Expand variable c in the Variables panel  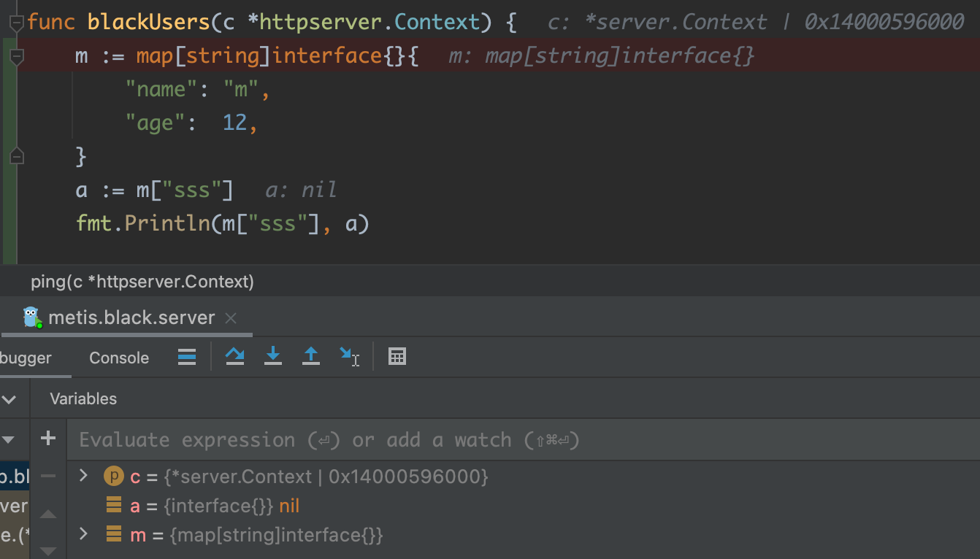[x=83, y=476]
